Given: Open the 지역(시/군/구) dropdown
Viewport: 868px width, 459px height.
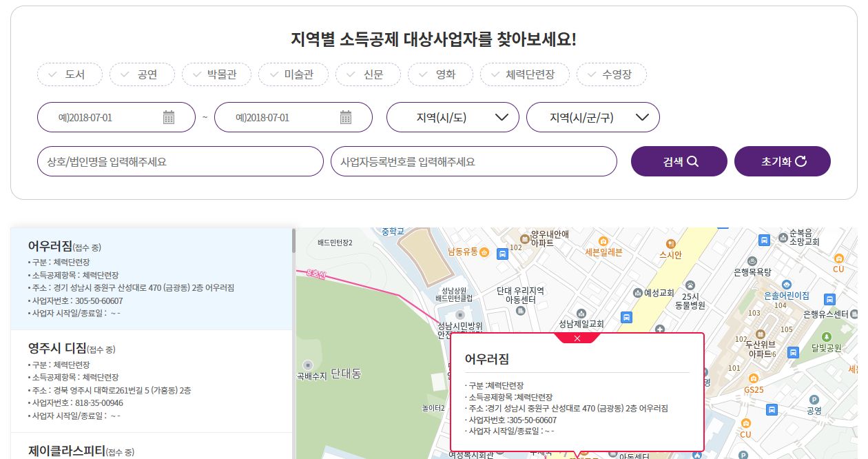Looking at the screenshot, I should coord(593,117).
